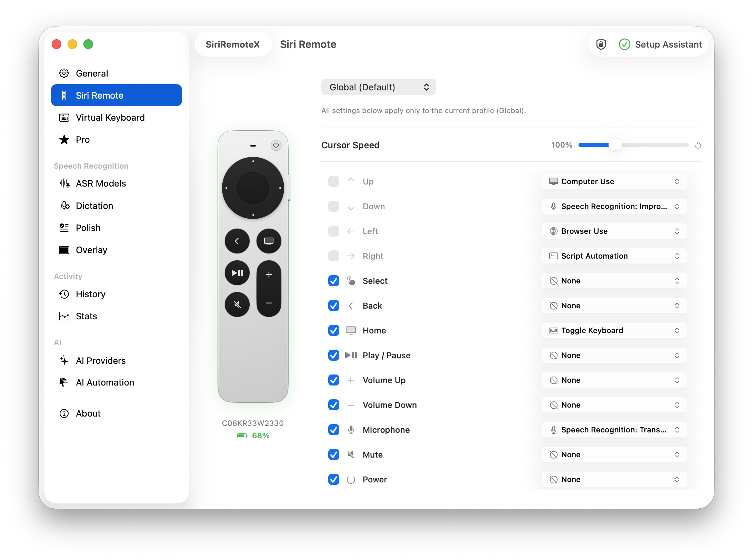Viewport: 753px width, 560px height.
Task: Open General in the sidebar
Action: click(x=117, y=73)
